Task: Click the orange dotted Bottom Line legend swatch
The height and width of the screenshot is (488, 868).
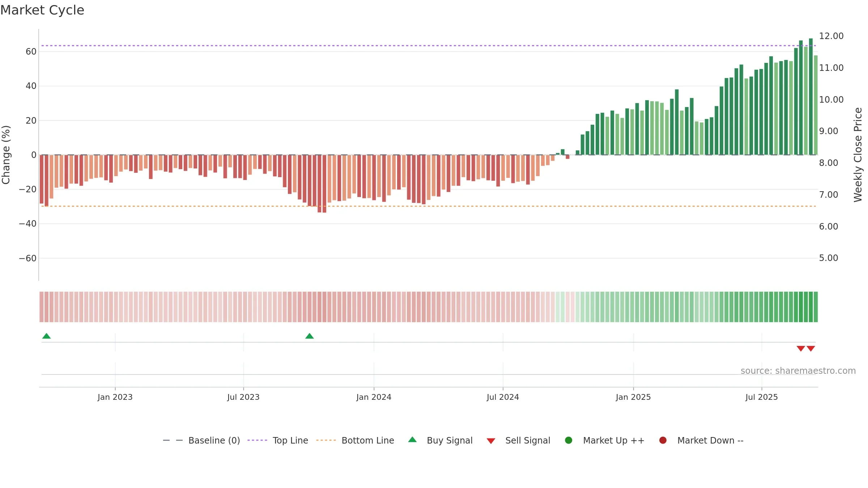Action: click(x=326, y=440)
